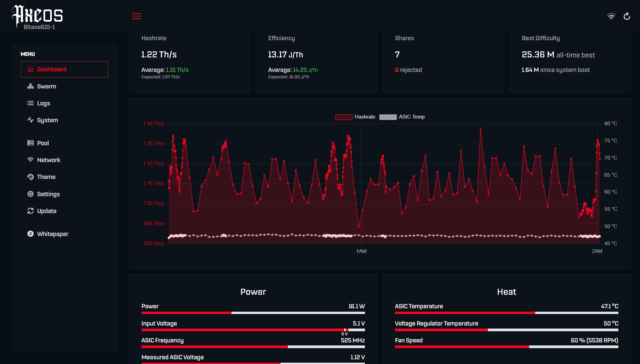
Task: Toggle Hashrate series in chart legend
Action: (x=355, y=117)
